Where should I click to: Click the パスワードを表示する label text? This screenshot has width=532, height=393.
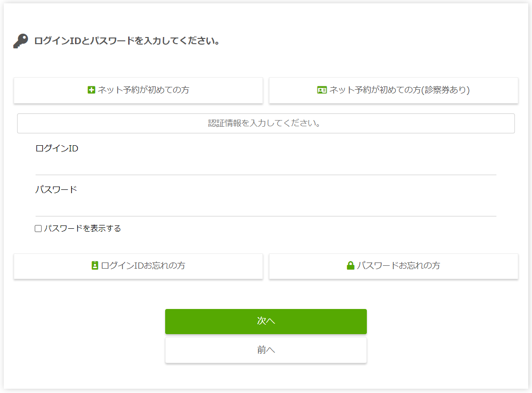pyautogui.click(x=82, y=228)
